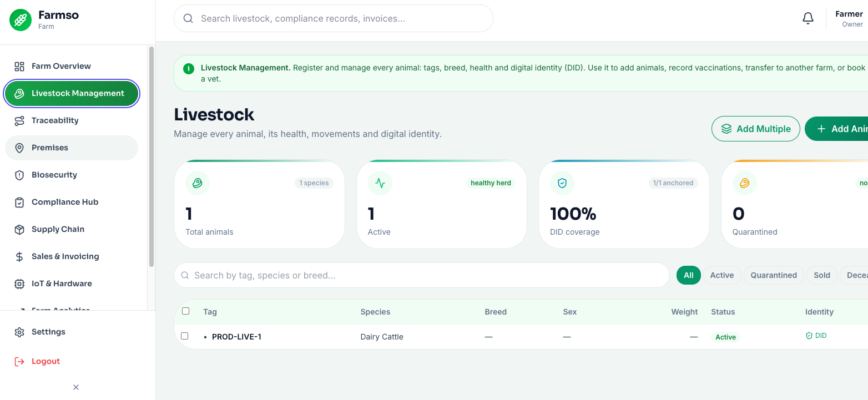Viewport: 868px width, 400px height.
Task: Click the Premises map pin icon
Action: point(19,148)
